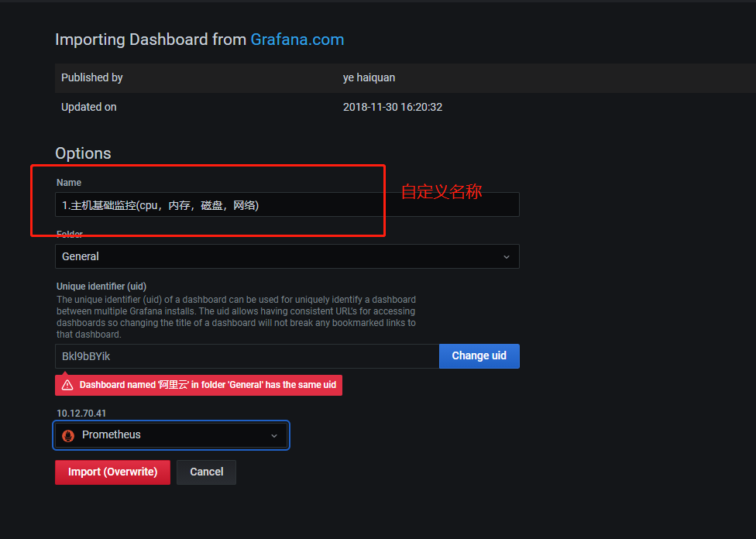Open the General folder dropdown
This screenshot has height=539, width=756.
287,256
